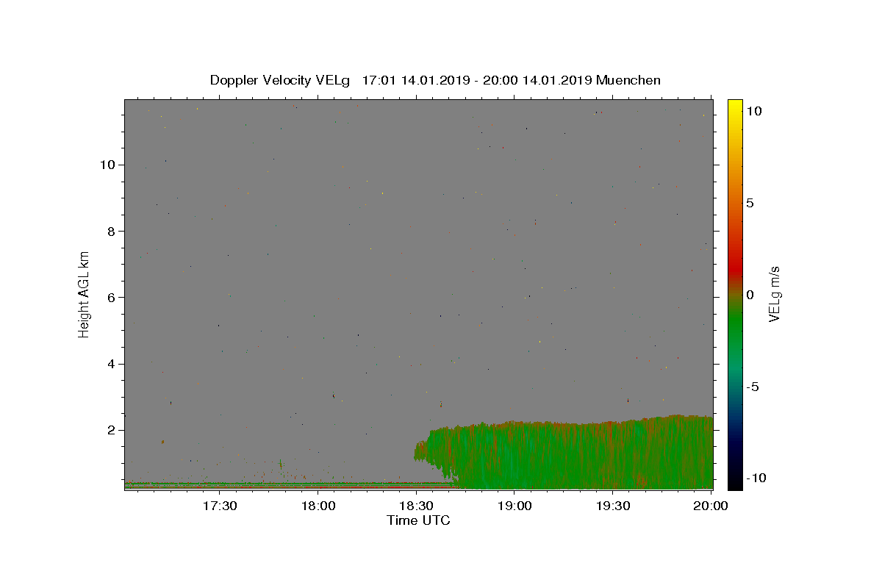
Task: Click the "VELg m/s" colorbar label
Action: (774, 293)
